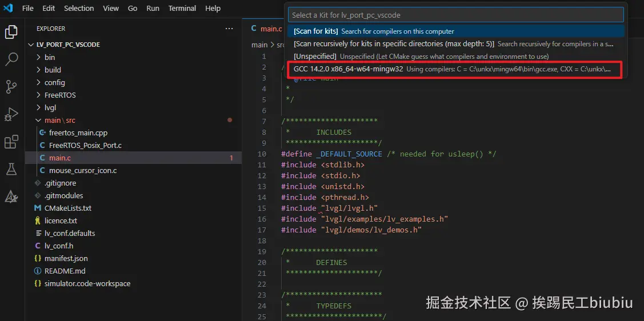The image size is (644, 321).
Task: Choose Scan recursively for kits option
Action: click(x=456, y=43)
